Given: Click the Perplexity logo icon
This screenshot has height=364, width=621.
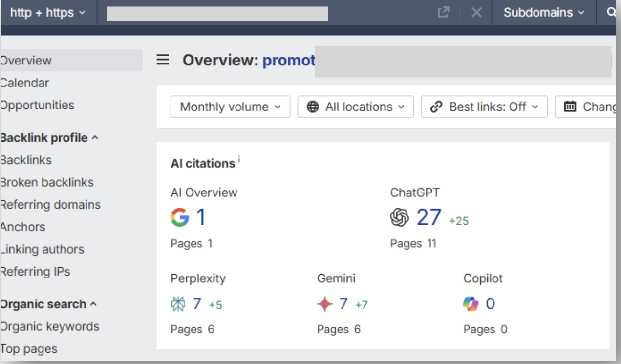Looking at the screenshot, I should coord(178,304).
